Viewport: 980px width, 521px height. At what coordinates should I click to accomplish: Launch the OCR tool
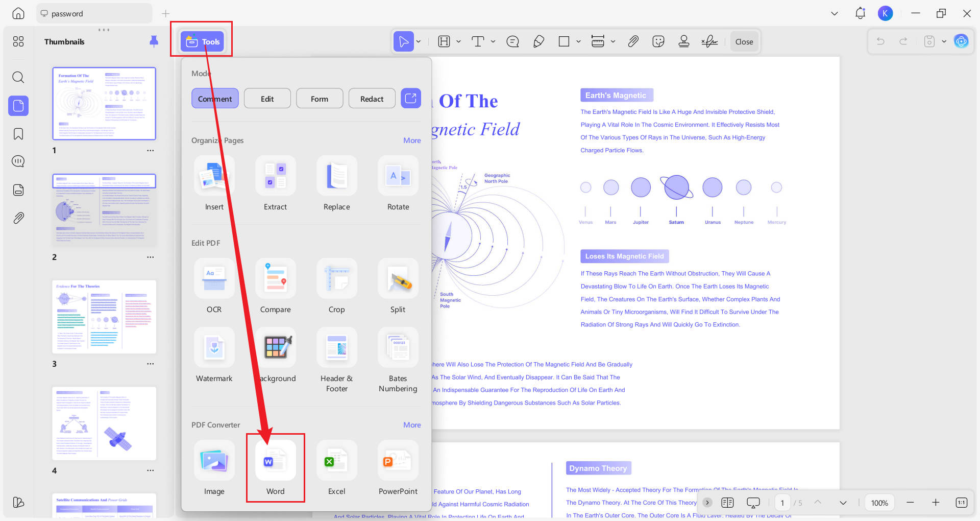point(214,287)
